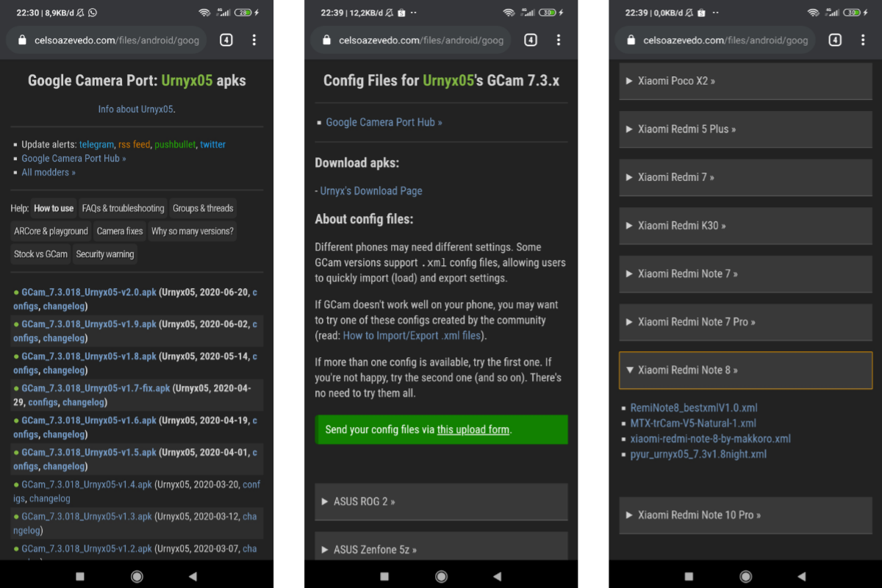
Task: Open the telegram update alerts link
Action: pos(96,145)
